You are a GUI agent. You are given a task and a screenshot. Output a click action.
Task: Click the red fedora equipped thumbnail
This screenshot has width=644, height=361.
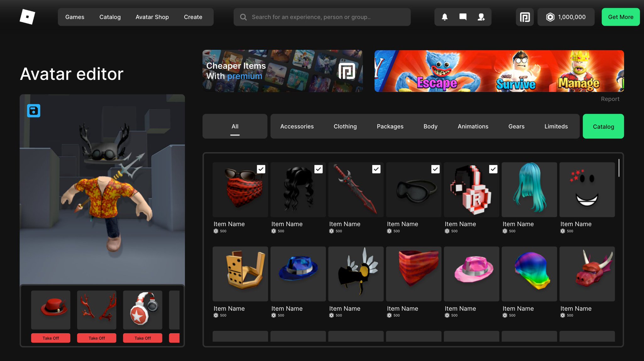coord(51,310)
